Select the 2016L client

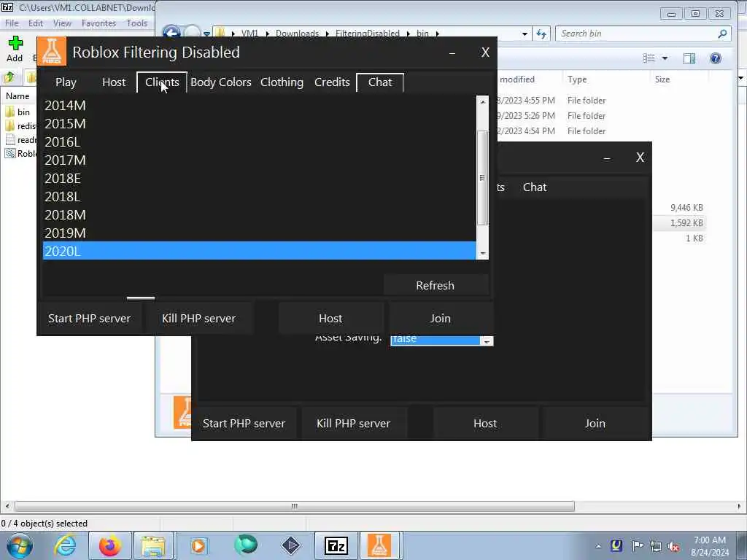tap(259, 142)
